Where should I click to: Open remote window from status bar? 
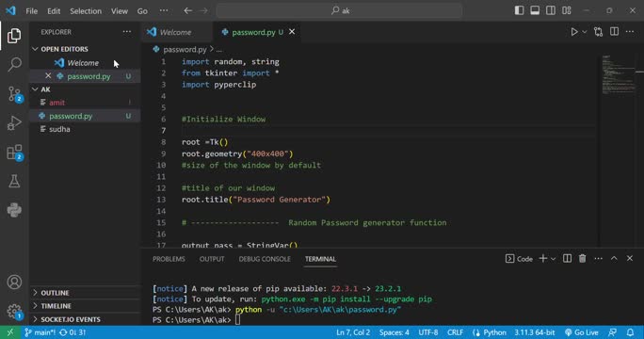[x=9, y=332]
